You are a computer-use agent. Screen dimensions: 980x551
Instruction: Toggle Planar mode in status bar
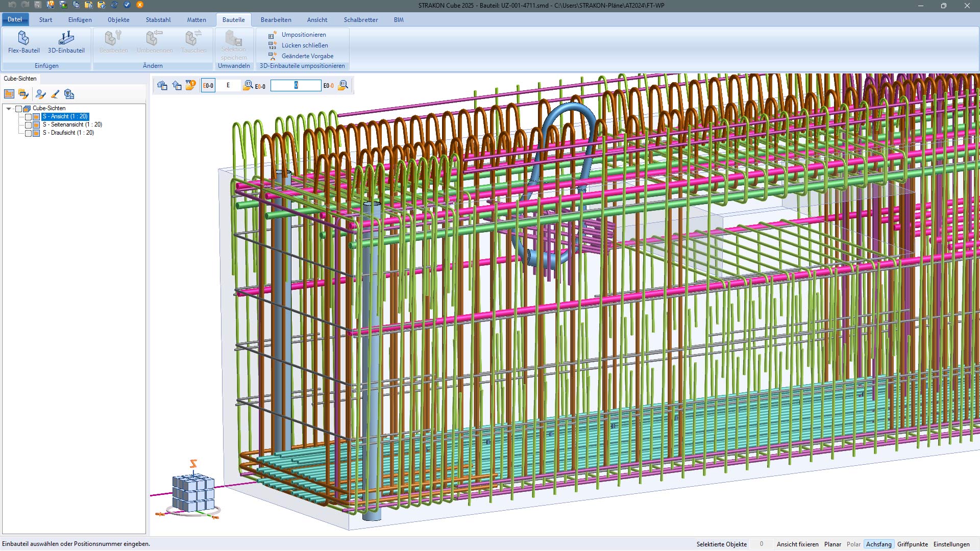pyautogui.click(x=832, y=544)
